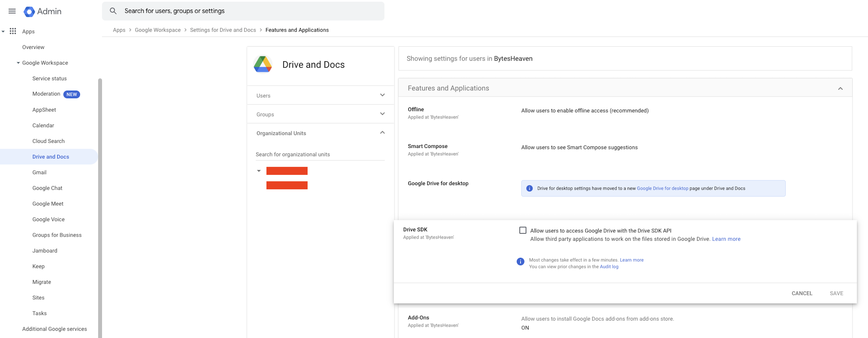Viewport: 868px width, 338px height.
Task: Open the Audit log link
Action: point(609,267)
